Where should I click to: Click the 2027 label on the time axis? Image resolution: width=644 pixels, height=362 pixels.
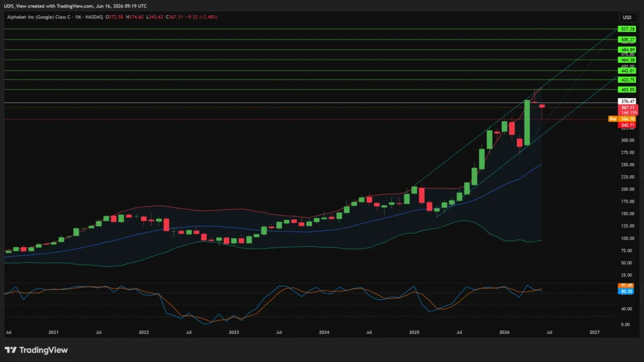tap(594, 332)
